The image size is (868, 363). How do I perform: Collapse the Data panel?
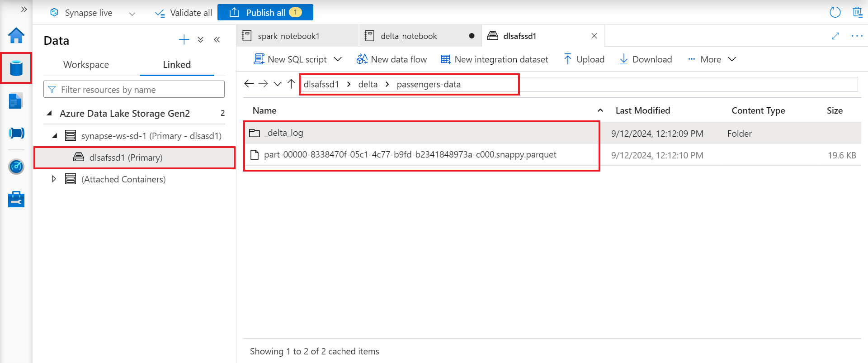tap(217, 40)
